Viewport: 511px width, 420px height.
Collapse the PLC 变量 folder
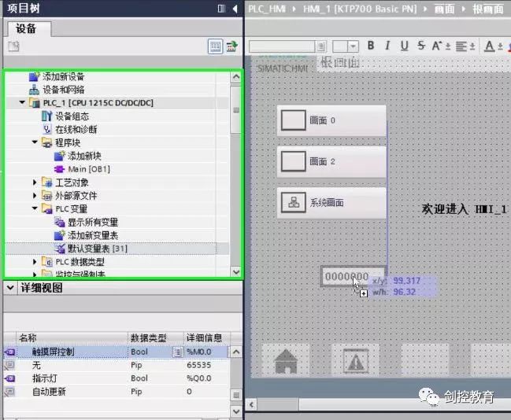pos(35,208)
